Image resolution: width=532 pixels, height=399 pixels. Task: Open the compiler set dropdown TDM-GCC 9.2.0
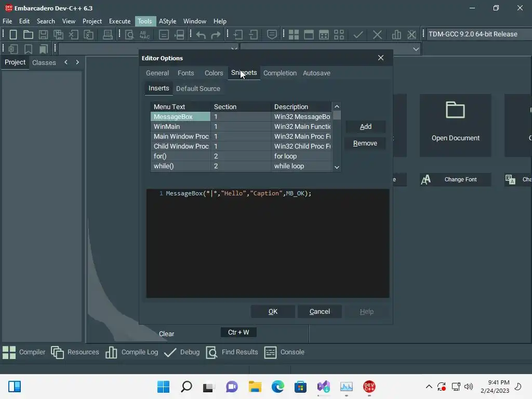(479, 34)
